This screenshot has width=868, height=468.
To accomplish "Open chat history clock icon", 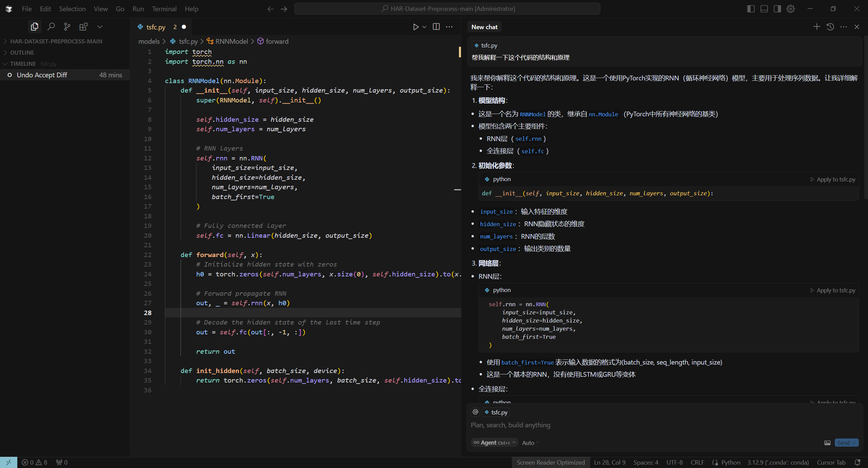I will tap(830, 27).
